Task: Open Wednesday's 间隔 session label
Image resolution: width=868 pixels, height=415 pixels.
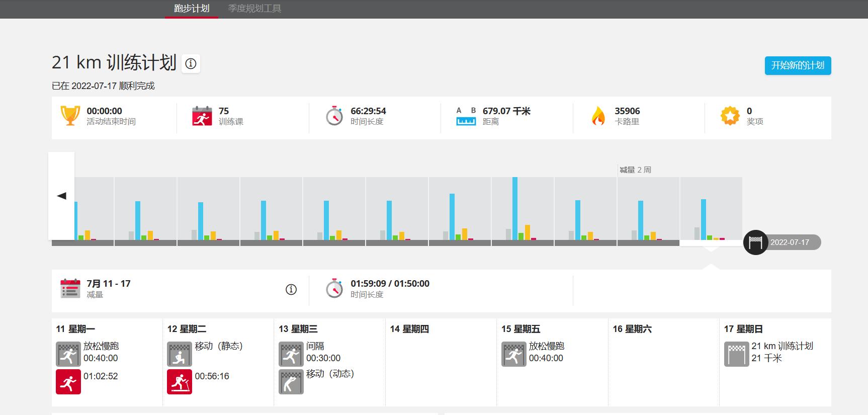Action: point(315,346)
